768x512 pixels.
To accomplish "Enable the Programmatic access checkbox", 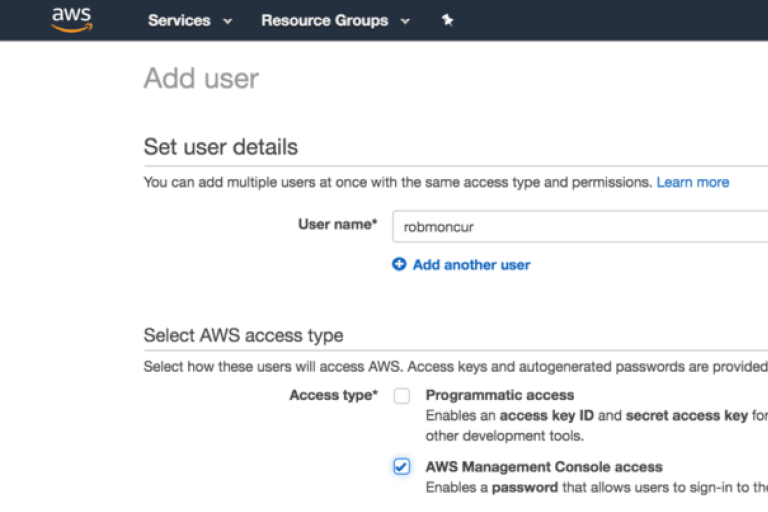I will [x=402, y=396].
